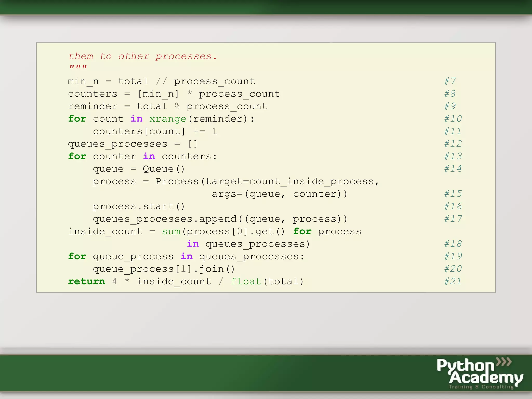Click the line 'queues_processes = []'
The height and width of the screenshot is (399, 532).
click(x=133, y=144)
